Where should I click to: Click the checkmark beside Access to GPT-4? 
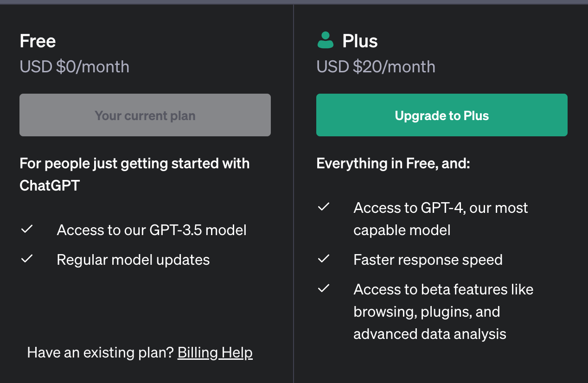tap(324, 207)
